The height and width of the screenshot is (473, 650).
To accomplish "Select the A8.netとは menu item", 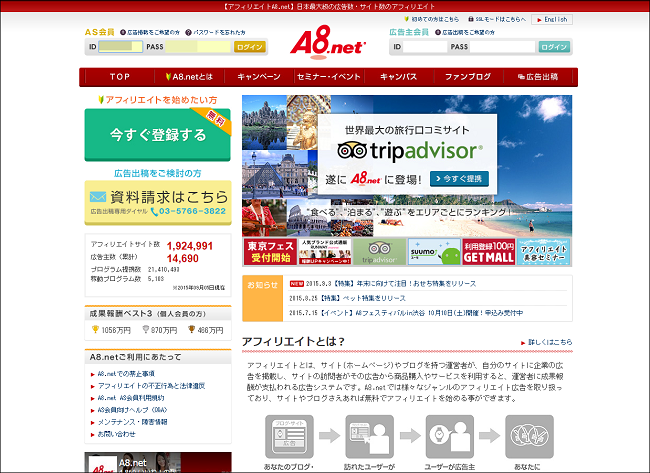I will pos(189,77).
